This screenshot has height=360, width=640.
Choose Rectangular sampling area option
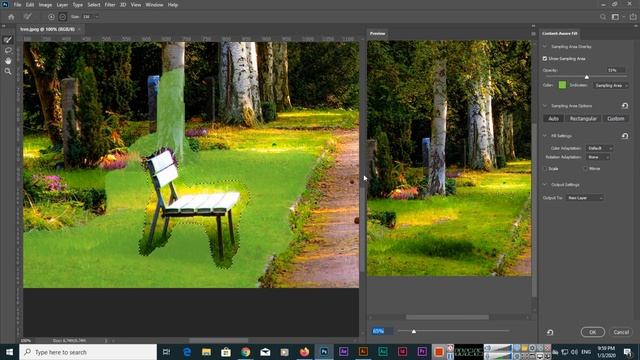[583, 118]
